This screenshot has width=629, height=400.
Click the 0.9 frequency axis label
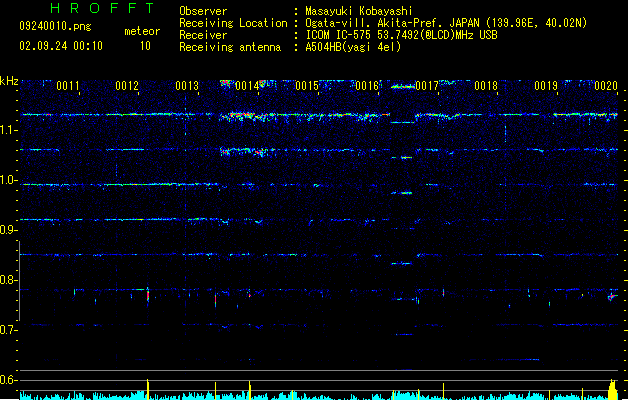[8, 230]
